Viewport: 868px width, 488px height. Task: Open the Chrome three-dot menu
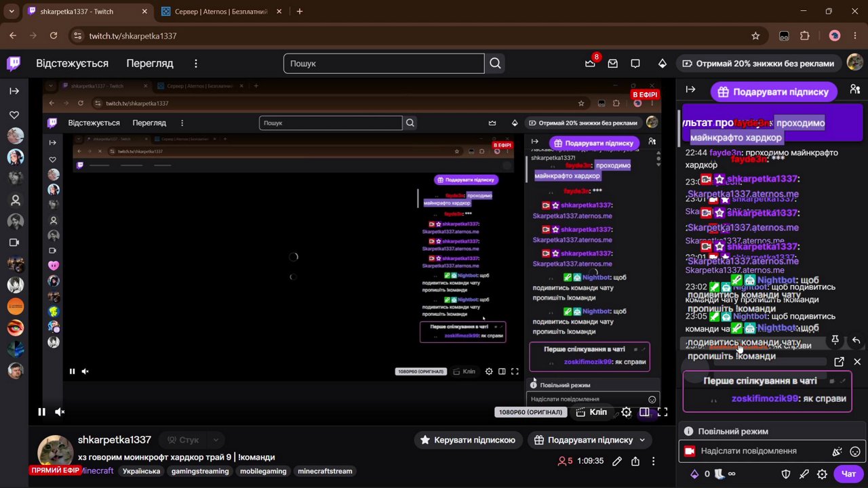(x=855, y=36)
